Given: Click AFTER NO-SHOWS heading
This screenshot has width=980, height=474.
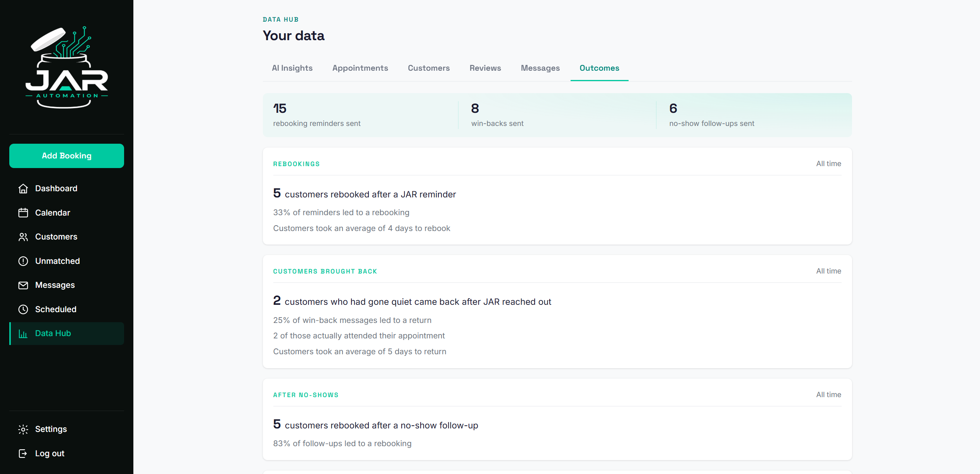Looking at the screenshot, I should (306, 395).
